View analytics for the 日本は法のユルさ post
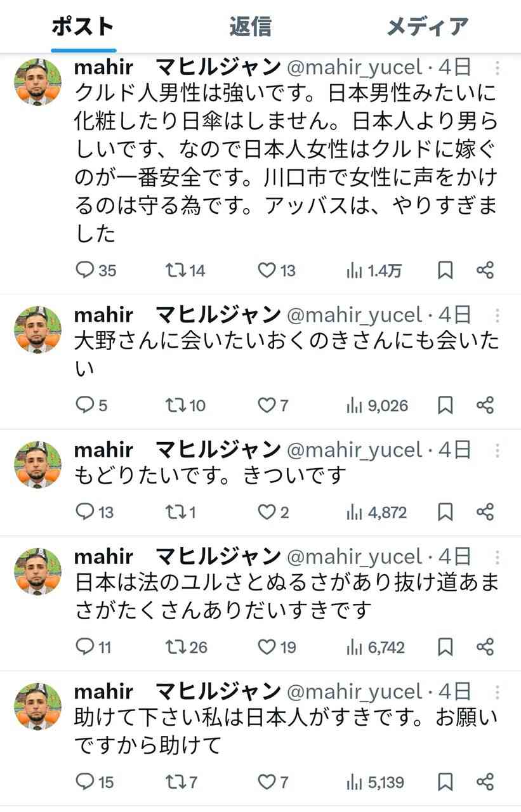This screenshot has width=521, height=812. coord(353,647)
